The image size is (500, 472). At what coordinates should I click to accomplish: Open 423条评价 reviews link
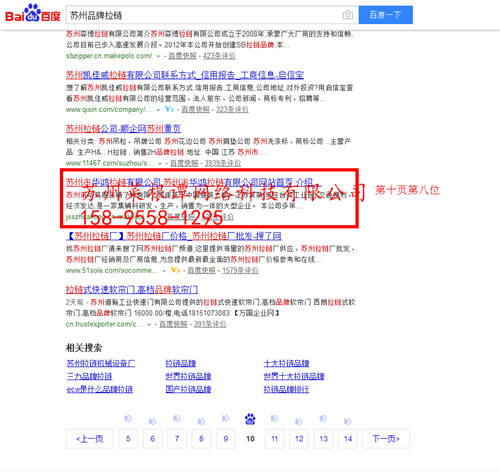219,56
